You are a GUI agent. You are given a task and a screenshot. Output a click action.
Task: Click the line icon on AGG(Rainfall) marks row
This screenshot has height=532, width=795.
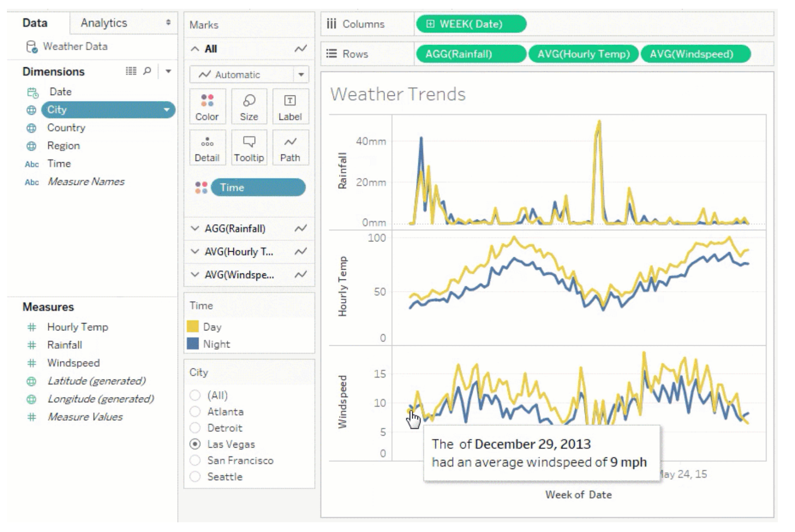click(301, 228)
